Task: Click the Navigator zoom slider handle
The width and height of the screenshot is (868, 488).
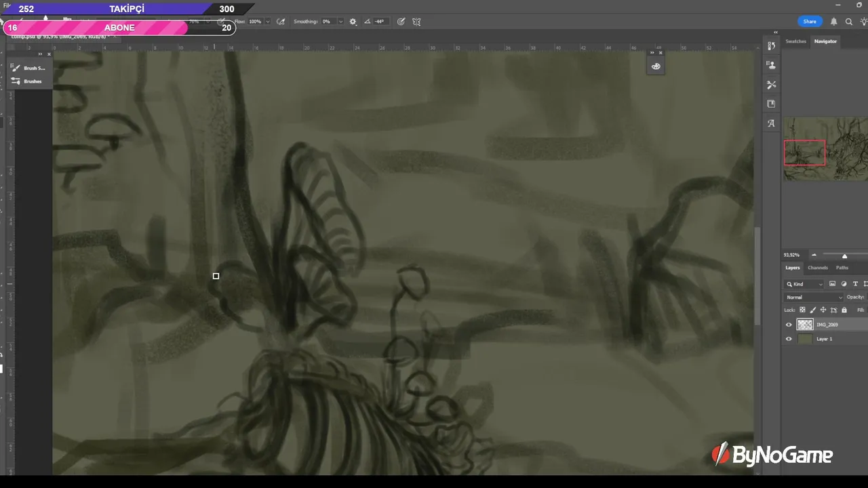Action: [x=844, y=256]
